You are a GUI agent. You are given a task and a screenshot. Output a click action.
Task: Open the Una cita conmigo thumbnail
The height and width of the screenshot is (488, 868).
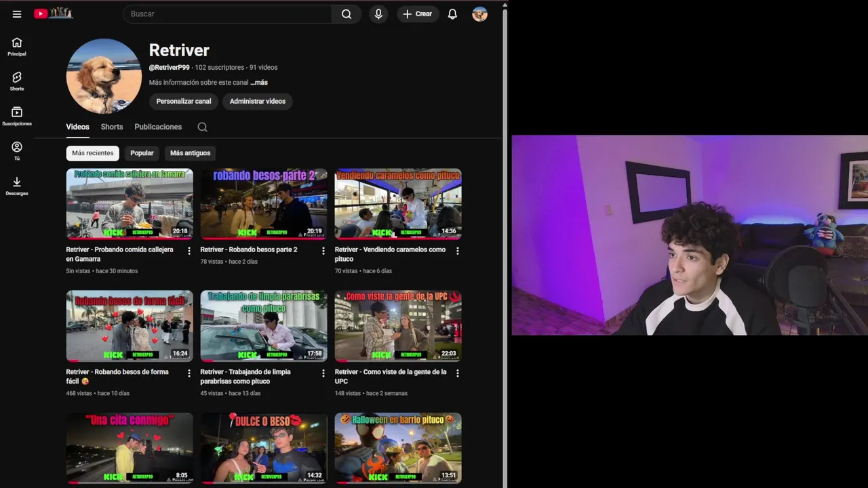pos(130,448)
